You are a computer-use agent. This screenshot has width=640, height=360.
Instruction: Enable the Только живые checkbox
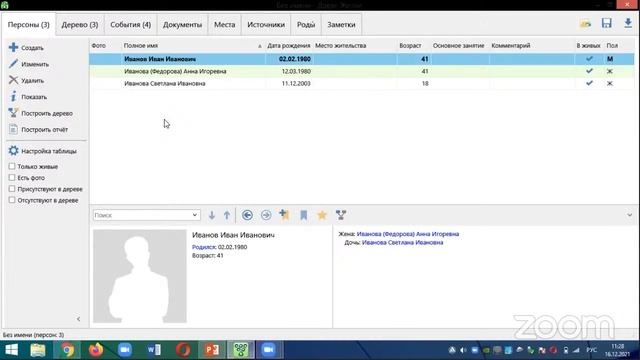[12, 166]
